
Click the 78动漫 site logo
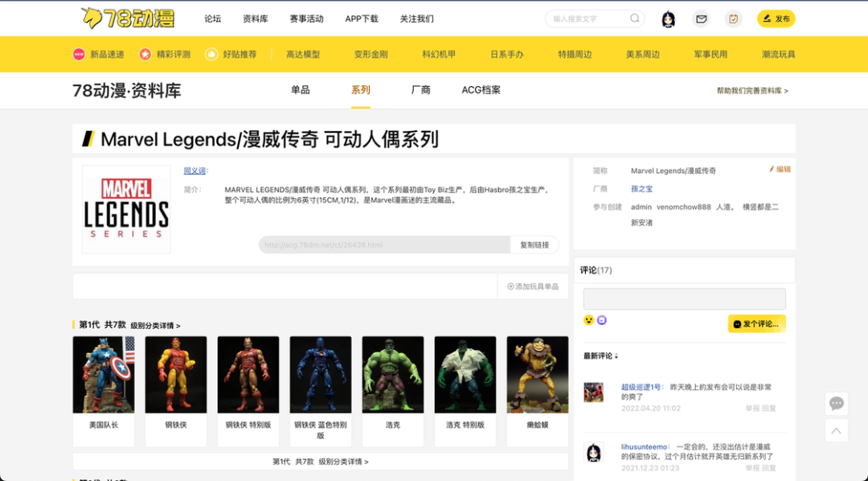click(x=128, y=18)
